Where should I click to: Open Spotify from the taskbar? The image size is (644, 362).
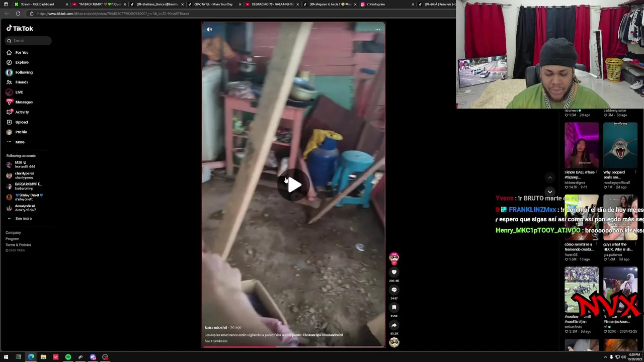pyautogui.click(x=68, y=357)
